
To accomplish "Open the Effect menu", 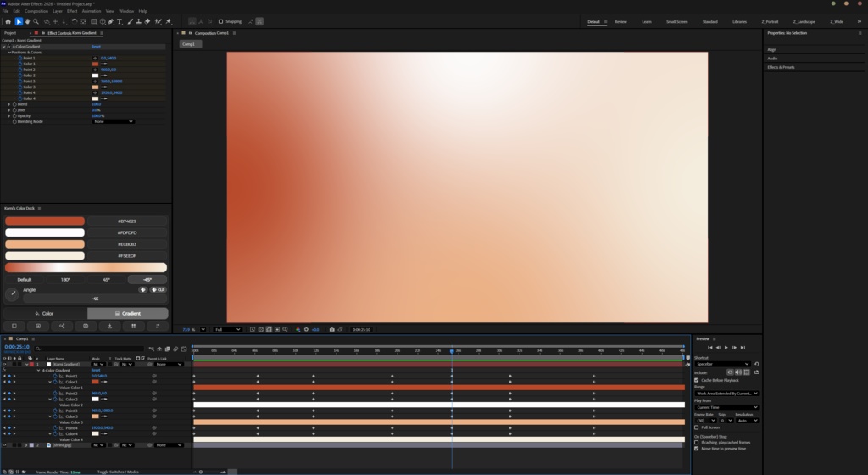I will (72, 11).
